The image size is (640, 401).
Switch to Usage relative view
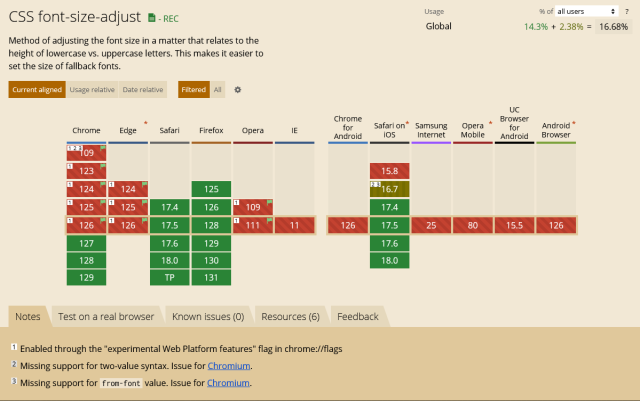(x=93, y=90)
